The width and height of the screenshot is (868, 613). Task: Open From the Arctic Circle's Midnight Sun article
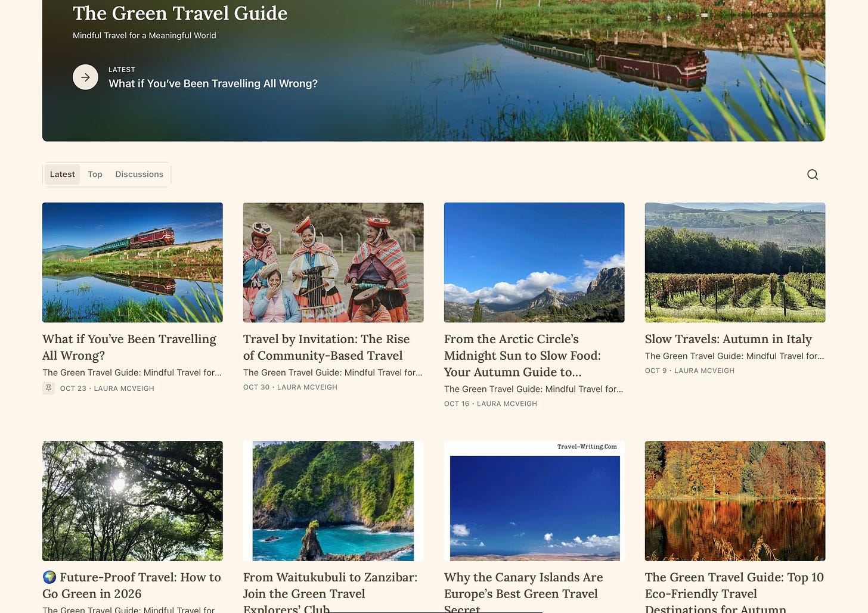522,356
